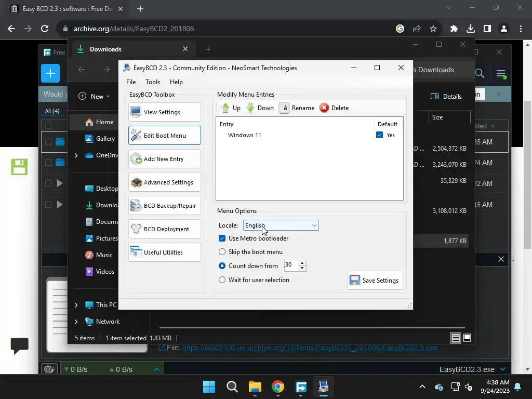Reload the archive.org page
532x399 pixels.
(45, 29)
